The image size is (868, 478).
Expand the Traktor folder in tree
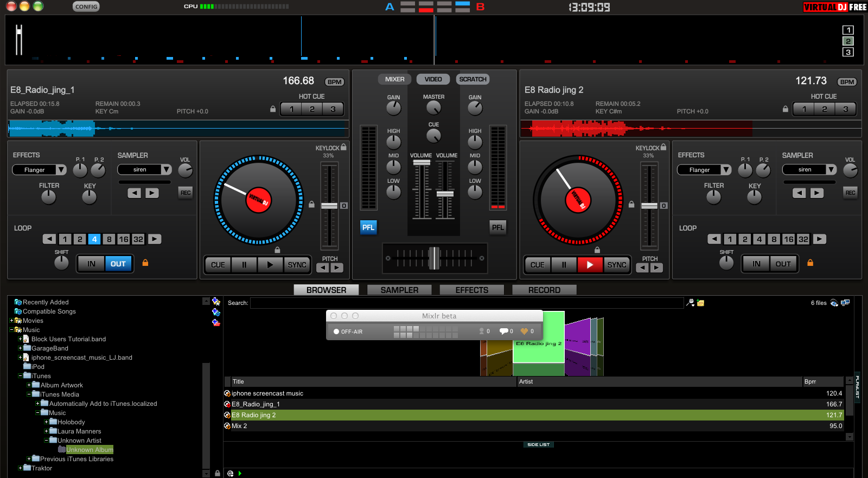(x=21, y=468)
